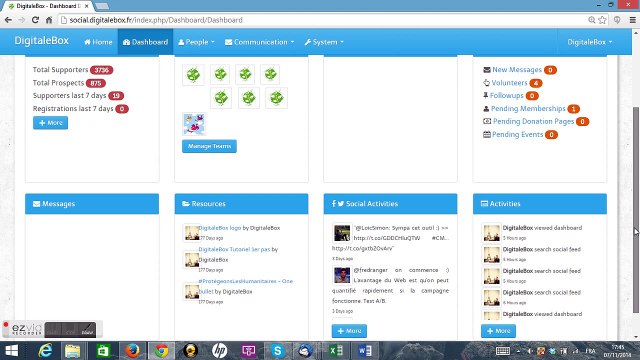Open Word from the taskbar

[365, 351]
